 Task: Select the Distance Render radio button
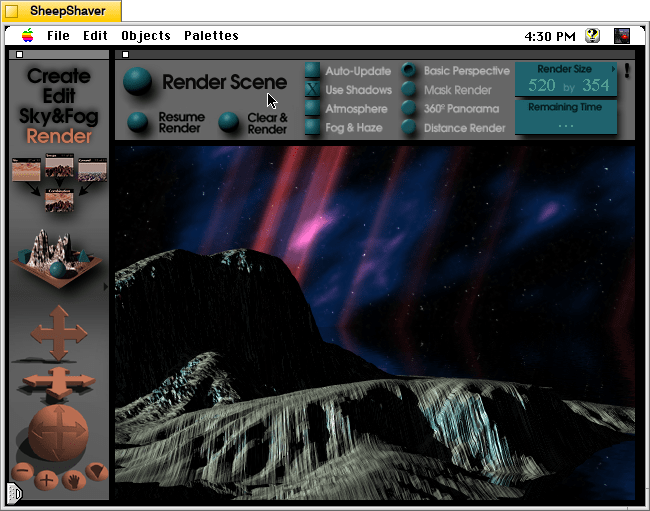(x=409, y=127)
